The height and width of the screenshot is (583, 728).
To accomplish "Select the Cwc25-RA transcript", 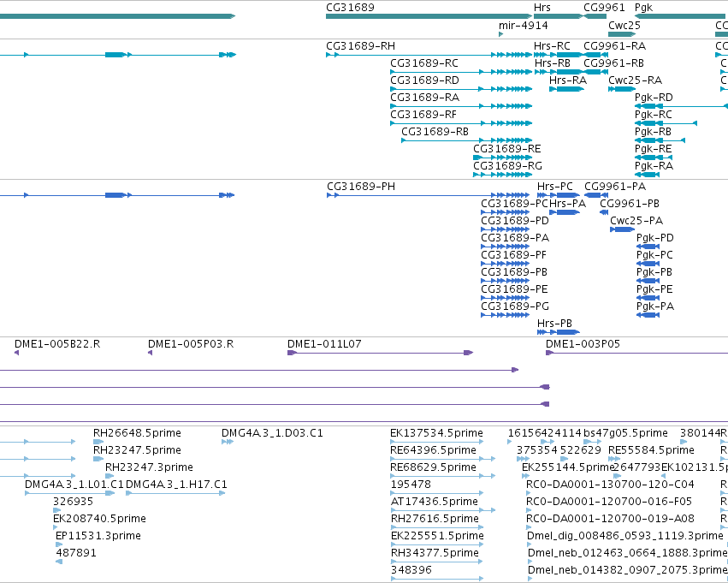I will pyautogui.click(x=622, y=89).
